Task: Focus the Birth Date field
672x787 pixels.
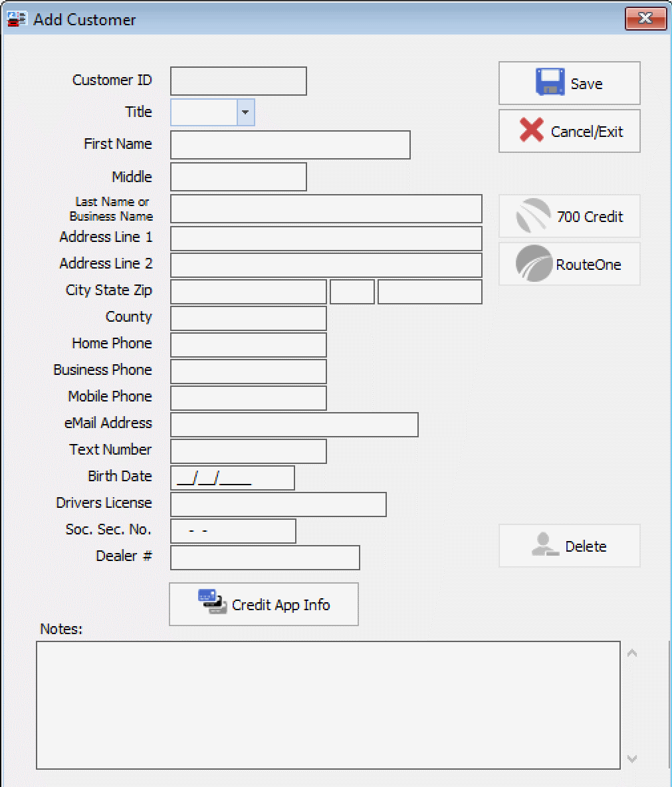Action: (x=232, y=478)
